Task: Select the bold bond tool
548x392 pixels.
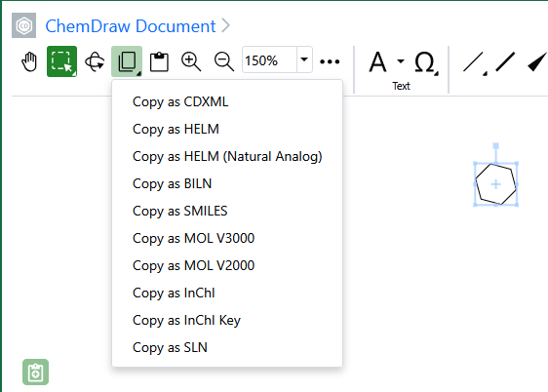Action: (x=505, y=61)
